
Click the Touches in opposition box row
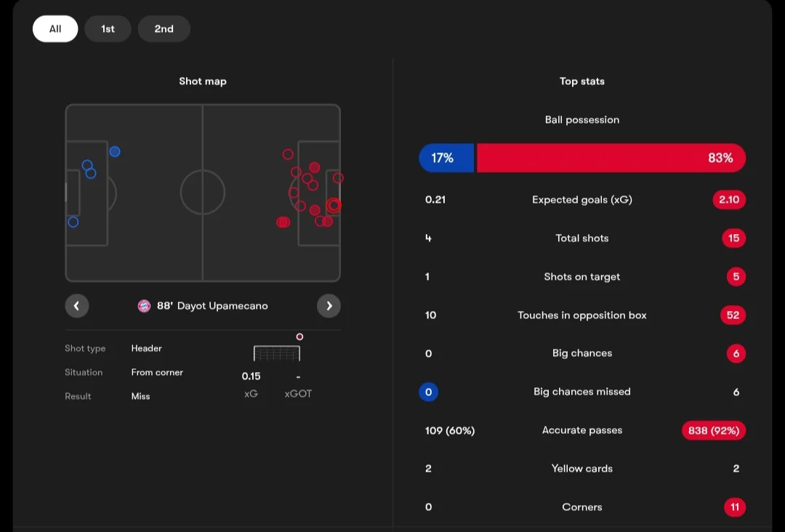click(x=582, y=315)
